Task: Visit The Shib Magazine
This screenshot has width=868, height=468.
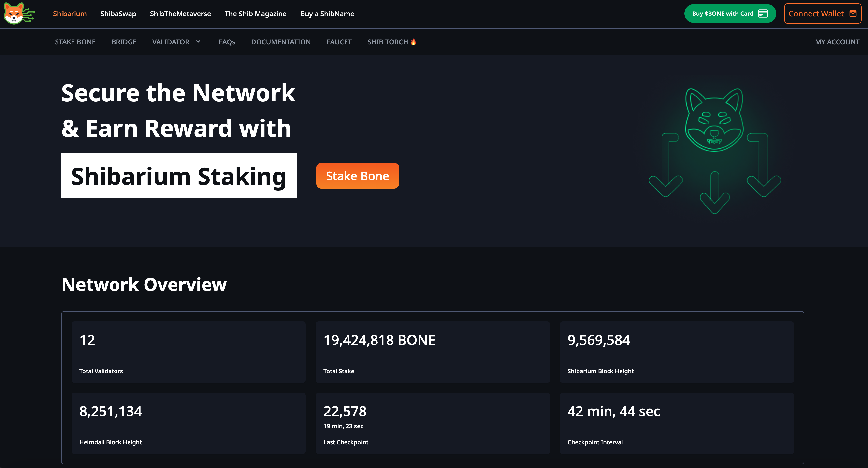Action: [x=255, y=14]
